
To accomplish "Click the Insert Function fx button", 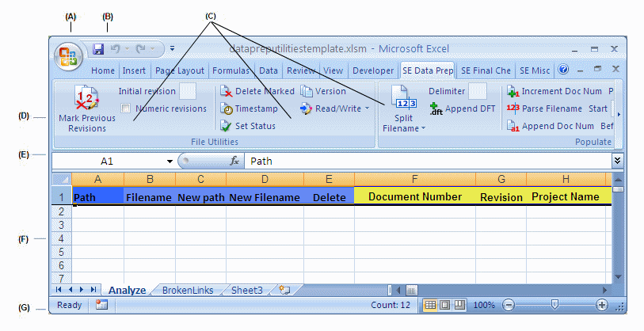I will [234, 162].
